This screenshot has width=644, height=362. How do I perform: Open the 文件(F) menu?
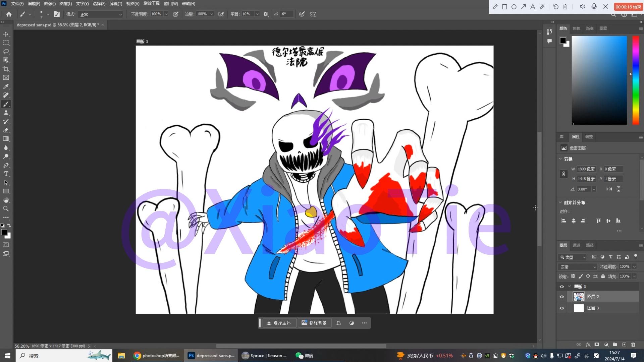point(17,4)
